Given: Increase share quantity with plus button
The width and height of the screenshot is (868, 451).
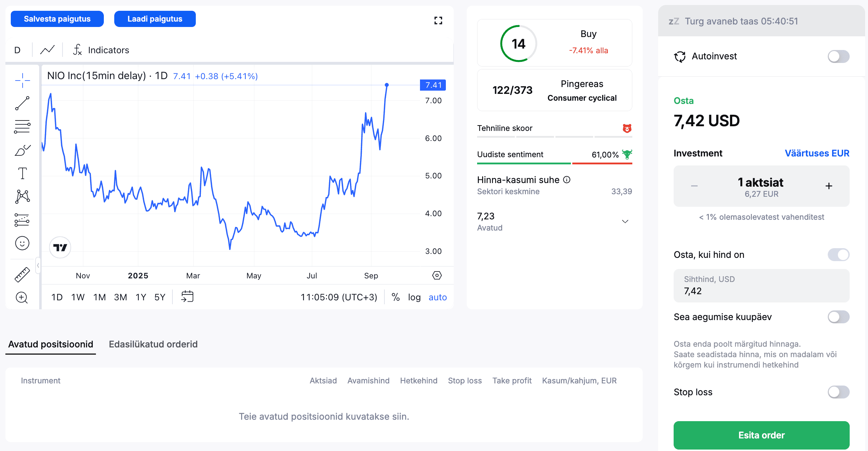Looking at the screenshot, I should click(x=829, y=186).
